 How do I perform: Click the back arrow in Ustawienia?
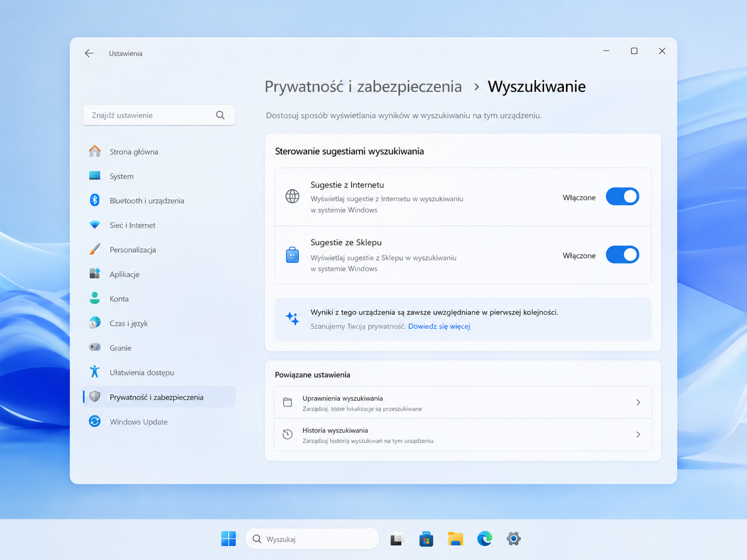[89, 53]
